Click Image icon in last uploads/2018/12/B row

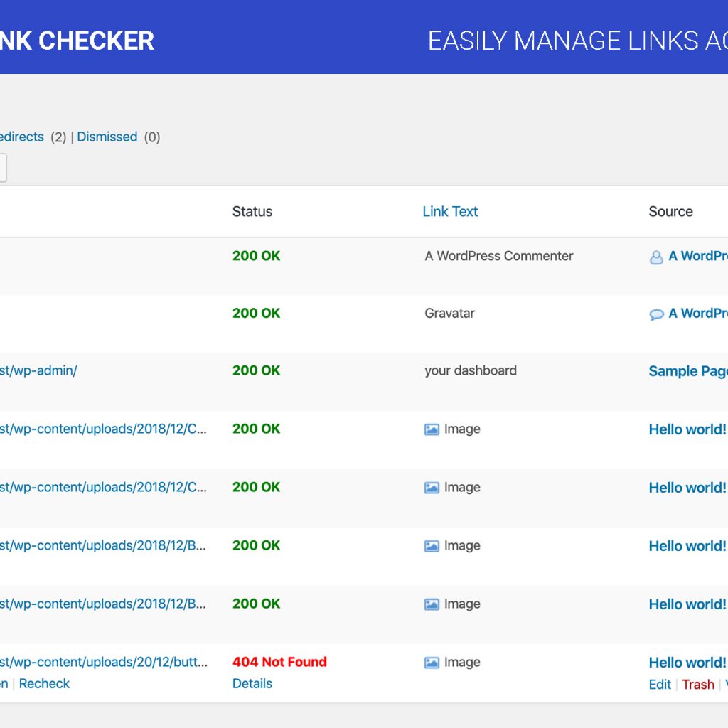click(432, 604)
